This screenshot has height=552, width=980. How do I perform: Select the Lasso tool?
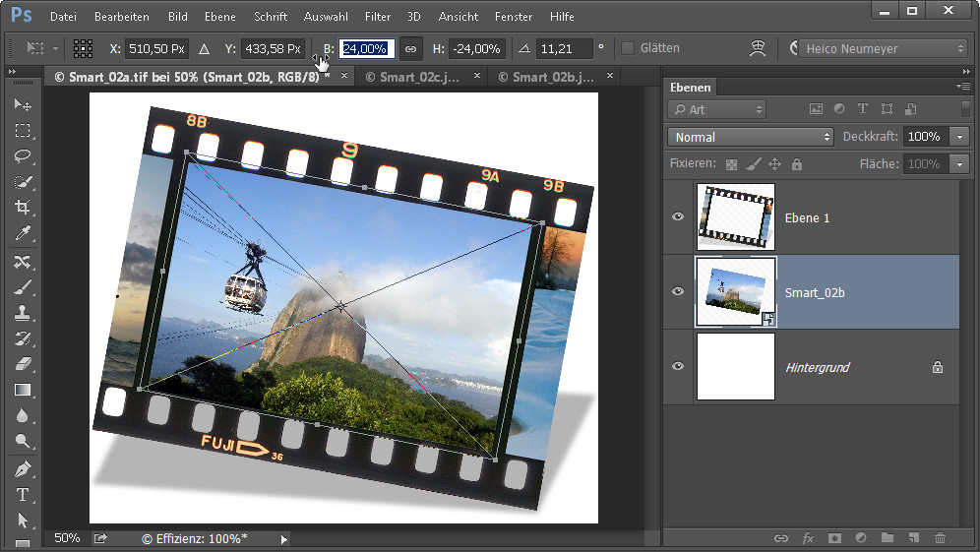(23, 156)
